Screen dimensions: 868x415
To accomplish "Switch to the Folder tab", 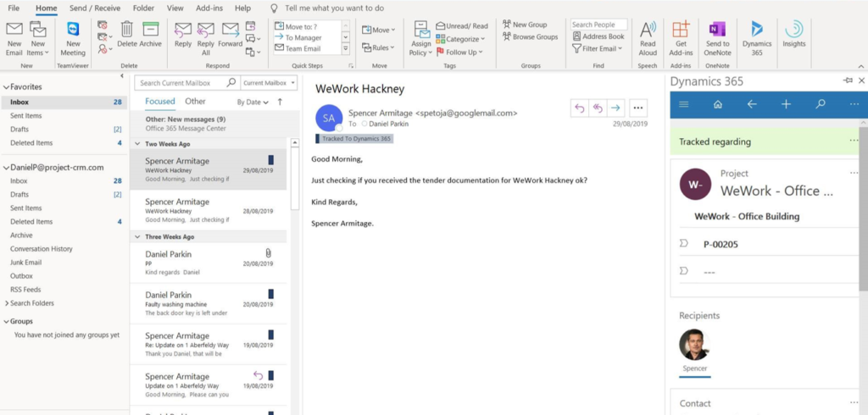I will (x=144, y=8).
